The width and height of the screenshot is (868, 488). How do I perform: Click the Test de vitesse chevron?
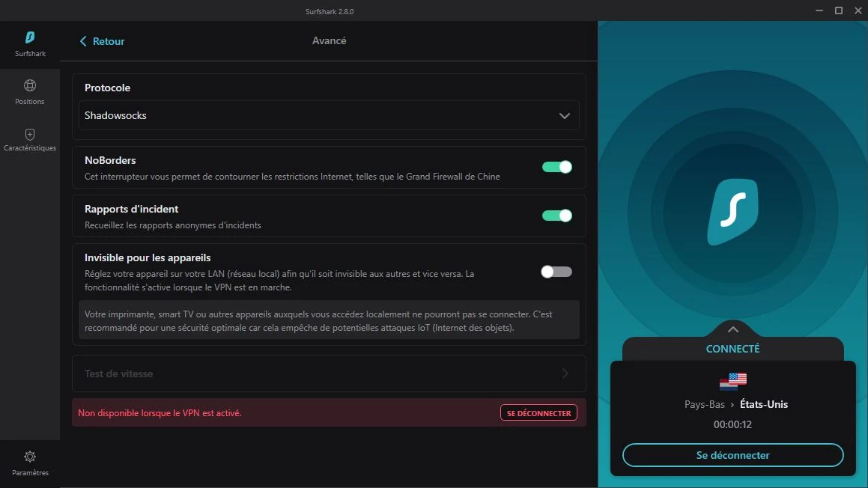pyautogui.click(x=565, y=373)
